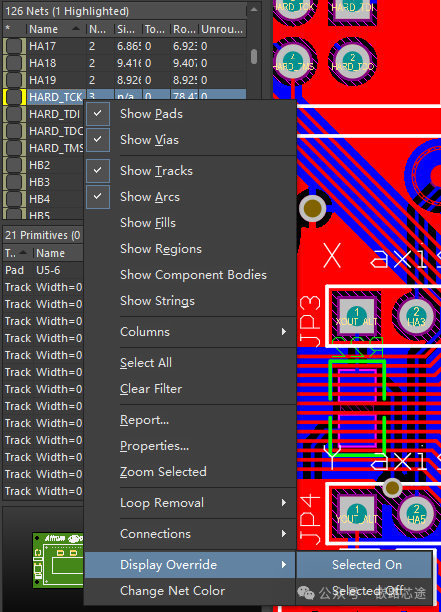Click the nets list scrollbar thumb
Image resolution: width=441 pixels, height=612 pixels.
[254, 56]
